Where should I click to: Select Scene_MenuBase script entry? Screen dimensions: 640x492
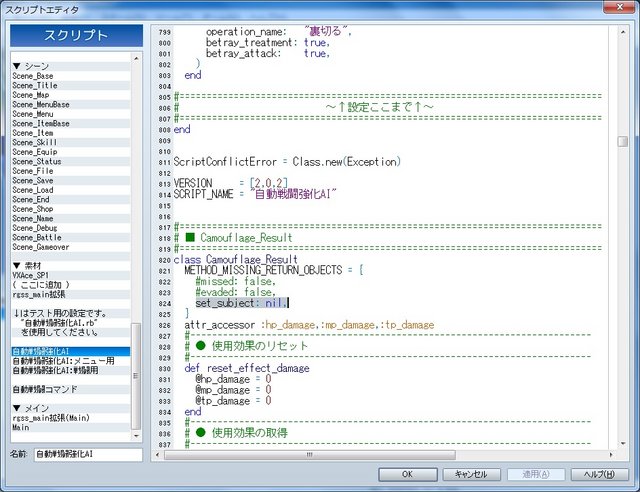click(71, 105)
